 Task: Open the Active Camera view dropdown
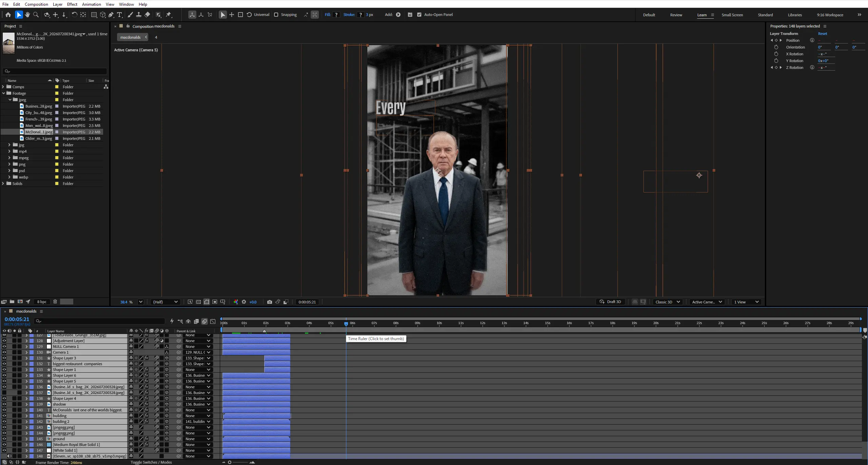tap(707, 302)
